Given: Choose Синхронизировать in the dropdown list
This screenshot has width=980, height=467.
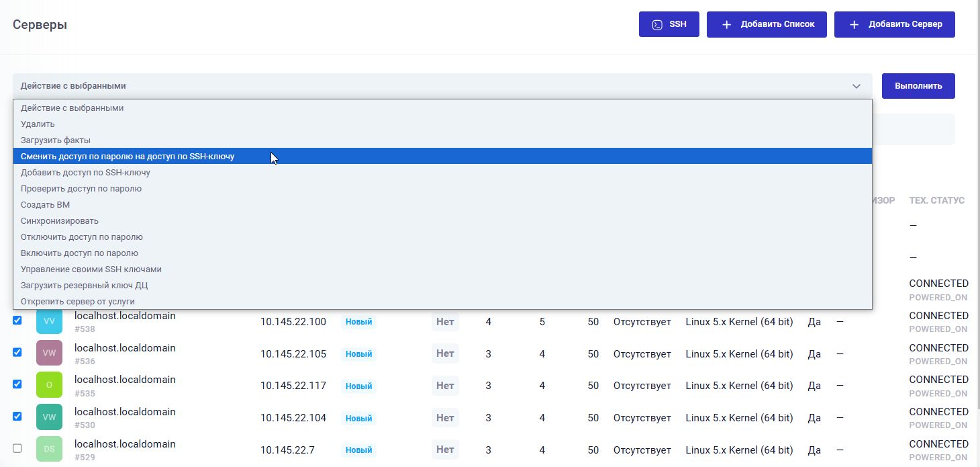Looking at the screenshot, I should pyautogui.click(x=60, y=221).
